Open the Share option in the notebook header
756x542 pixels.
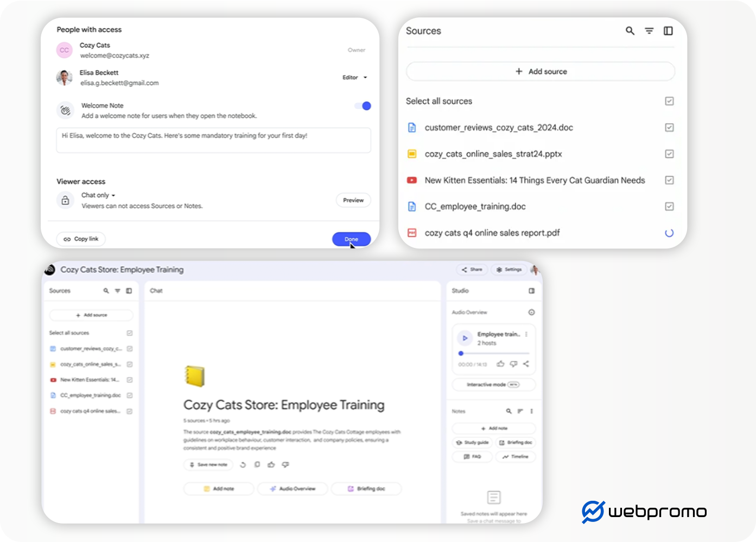pos(472,270)
